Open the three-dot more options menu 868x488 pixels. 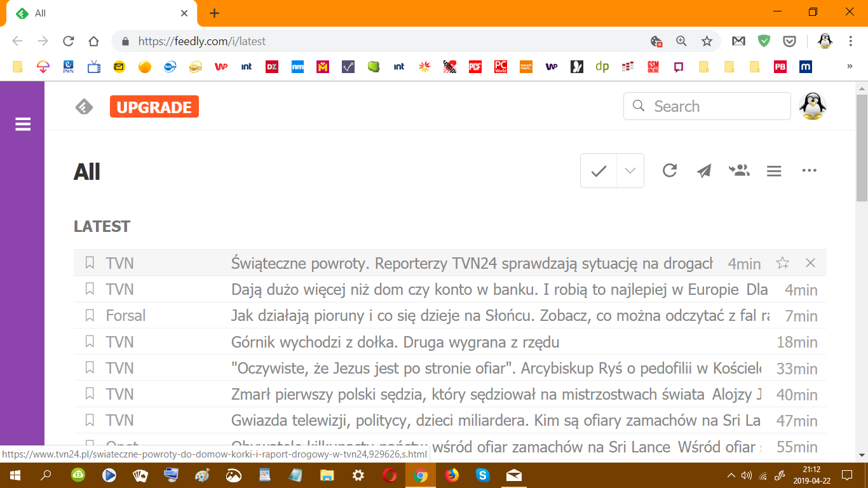(809, 170)
